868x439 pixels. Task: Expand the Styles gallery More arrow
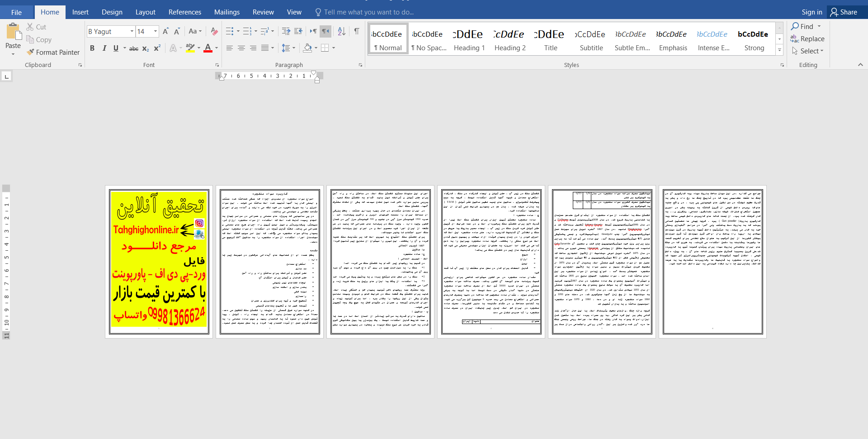(779, 51)
